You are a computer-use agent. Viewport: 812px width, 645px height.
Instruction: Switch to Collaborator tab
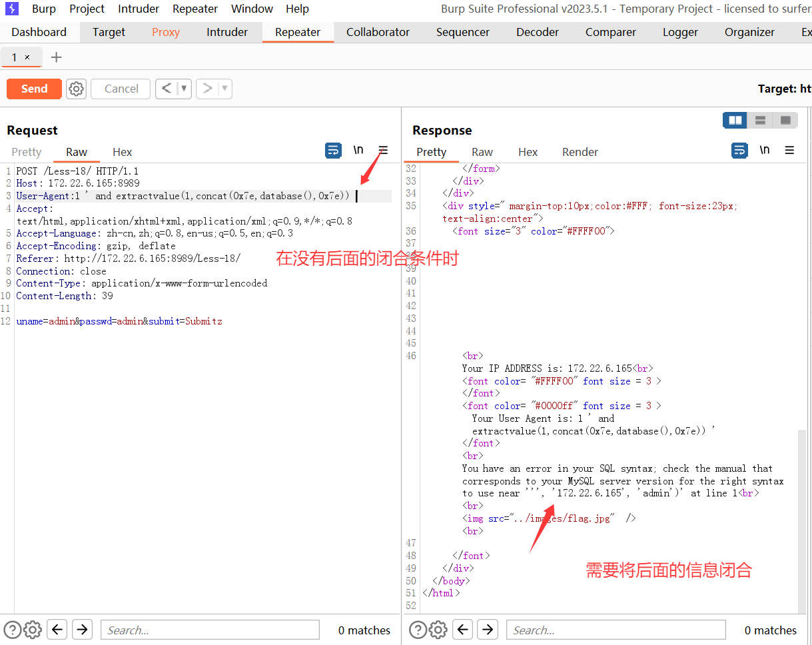(x=378, y=32)
